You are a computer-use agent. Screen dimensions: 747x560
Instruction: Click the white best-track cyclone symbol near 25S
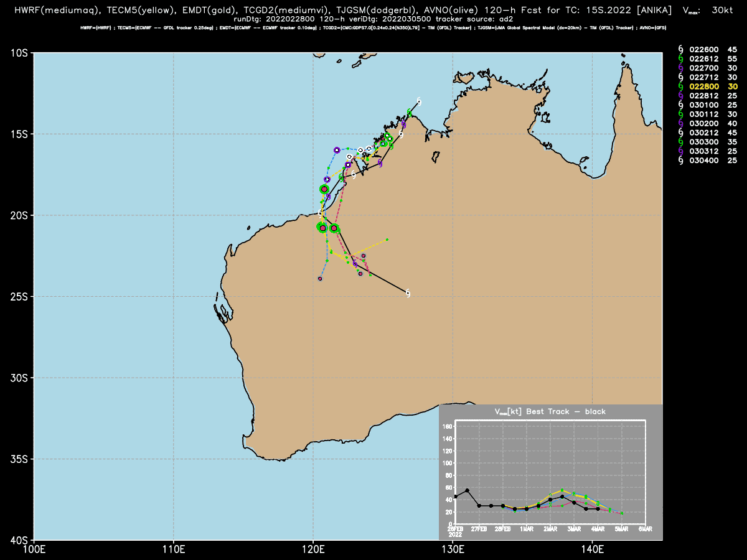408,294
